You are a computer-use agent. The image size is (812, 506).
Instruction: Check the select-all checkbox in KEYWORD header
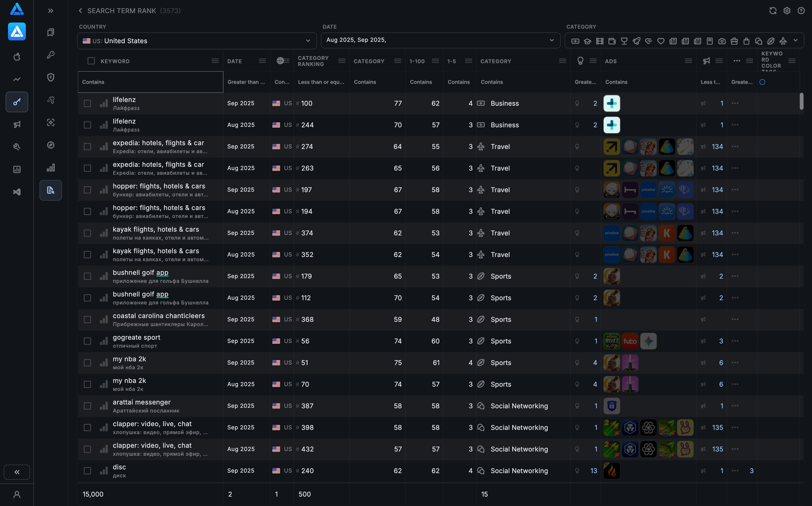click(91, 61)
